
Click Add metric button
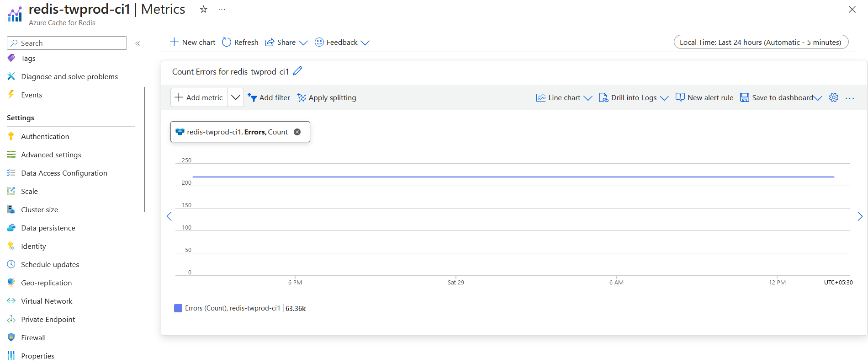[x=199, y=97]
